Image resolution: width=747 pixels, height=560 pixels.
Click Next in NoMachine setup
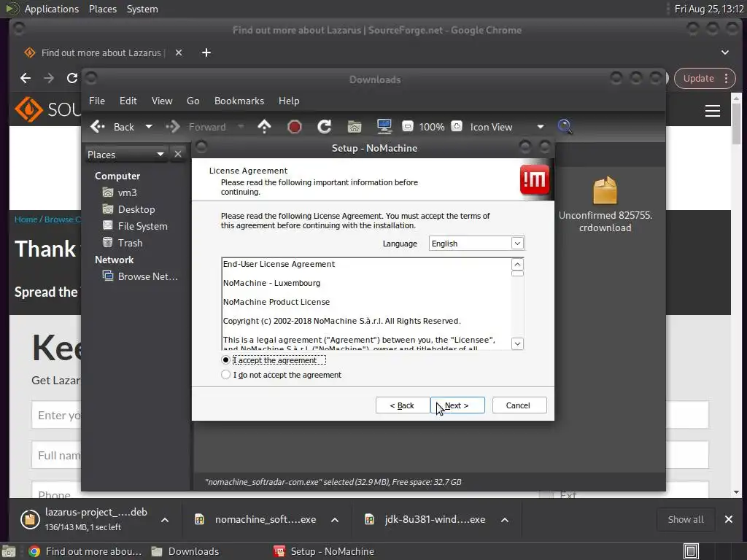pyautogui.click(x=458, y=405)
